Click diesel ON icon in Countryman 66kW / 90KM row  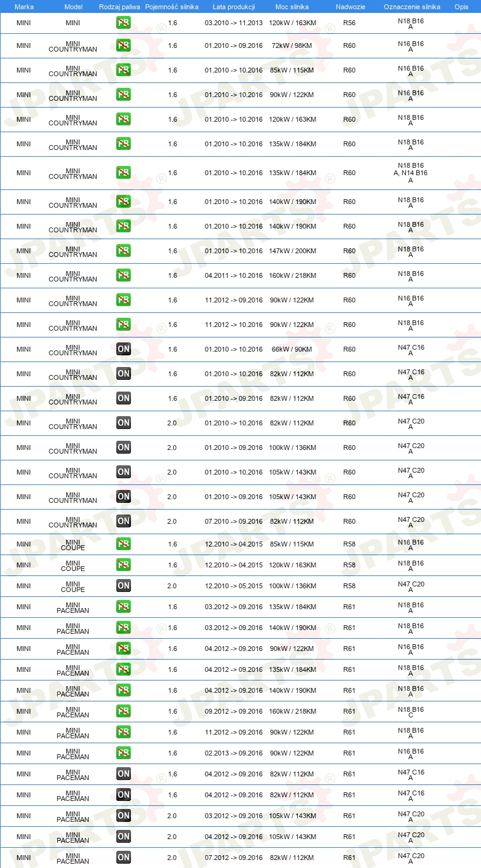(124, 349)
